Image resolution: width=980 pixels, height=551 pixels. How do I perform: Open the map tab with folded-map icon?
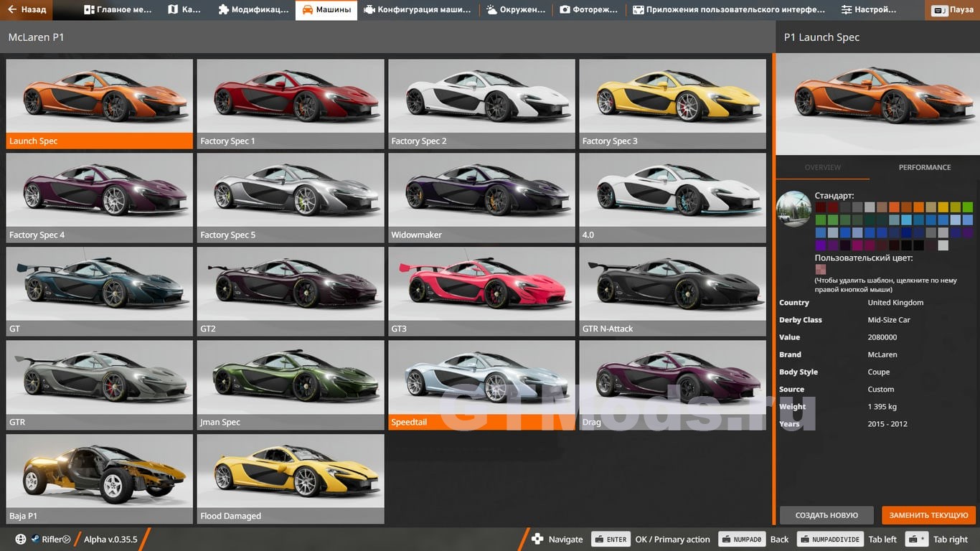(184, 10)
